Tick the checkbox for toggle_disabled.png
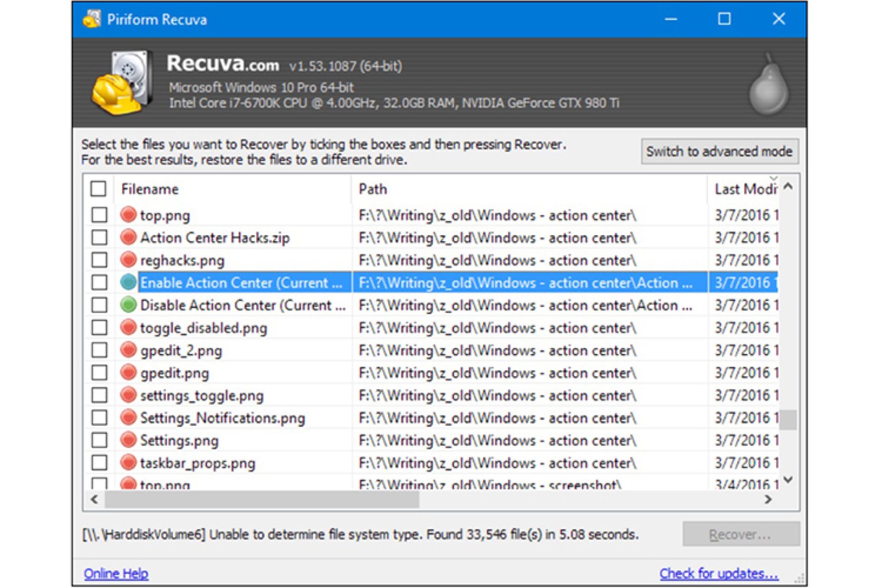 tap(99, 328)
